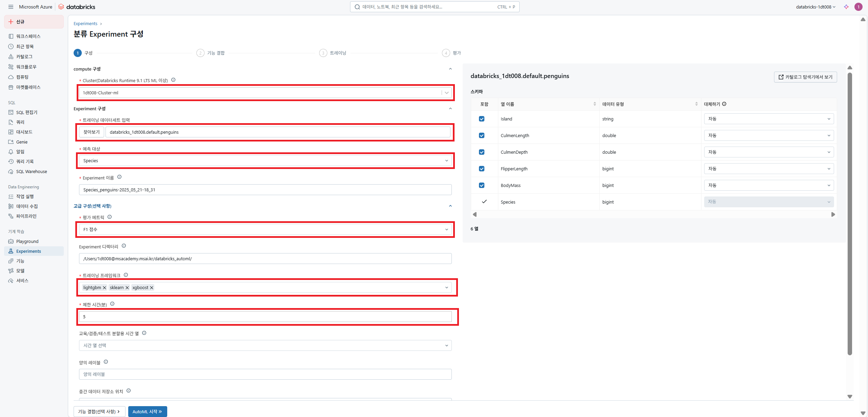Click info icon beside 제한 시간(분)

coord(112,304)
